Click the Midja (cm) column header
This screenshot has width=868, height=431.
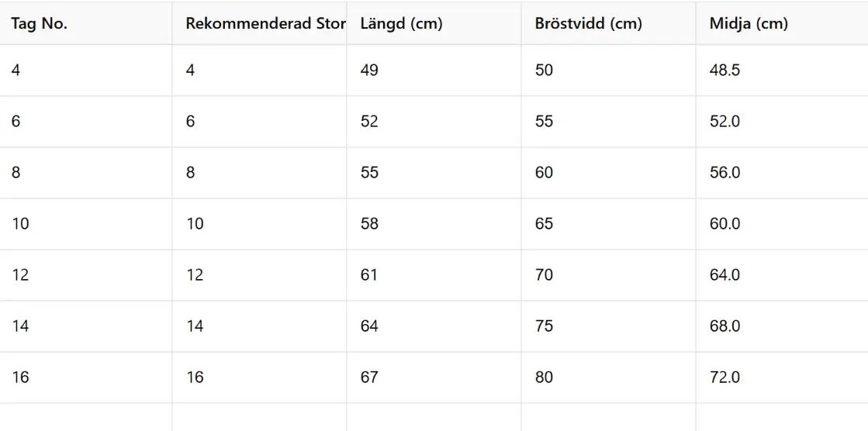(x=749, y=23)
